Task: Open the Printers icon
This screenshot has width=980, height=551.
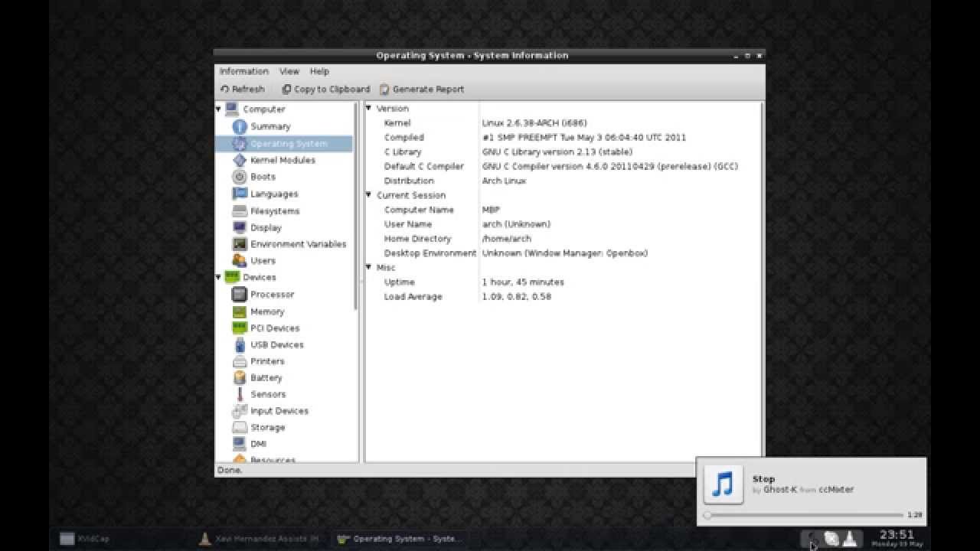Action: click(x=240, y=361)
